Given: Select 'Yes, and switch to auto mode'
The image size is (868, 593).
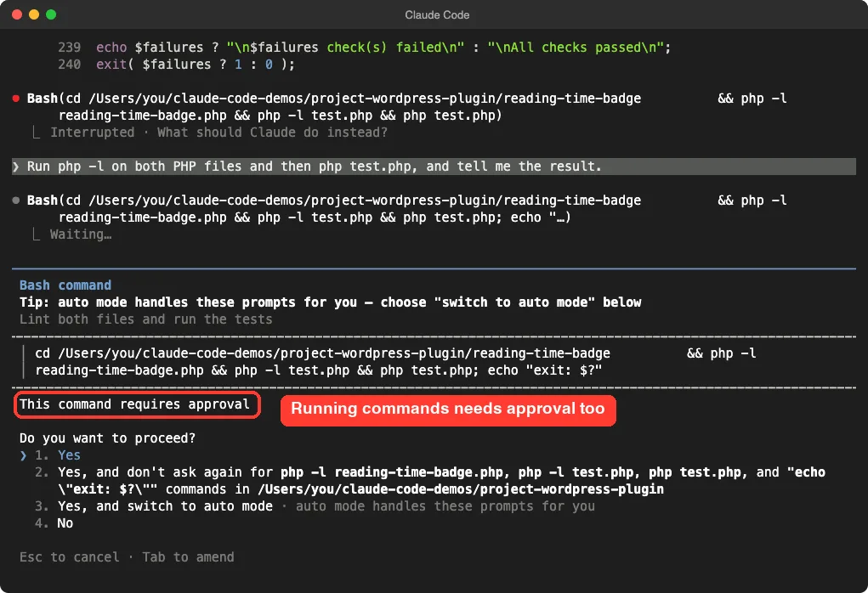Looking at the screenshot, I should (154, 506).
